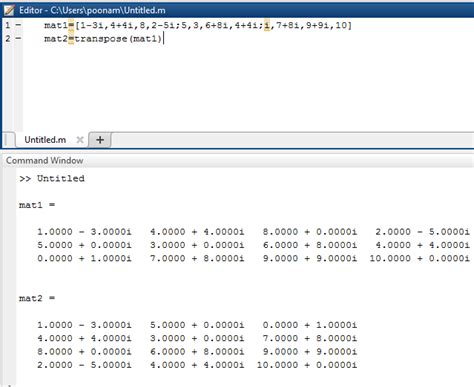Select mat2 value 10.0000 + 0.0000i
474x387 pixels.
click(307, 365)
